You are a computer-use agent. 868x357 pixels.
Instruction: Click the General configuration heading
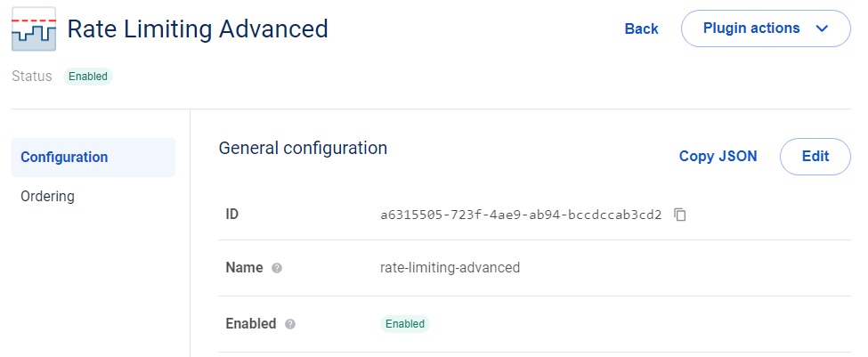click(x=303, y=148)
